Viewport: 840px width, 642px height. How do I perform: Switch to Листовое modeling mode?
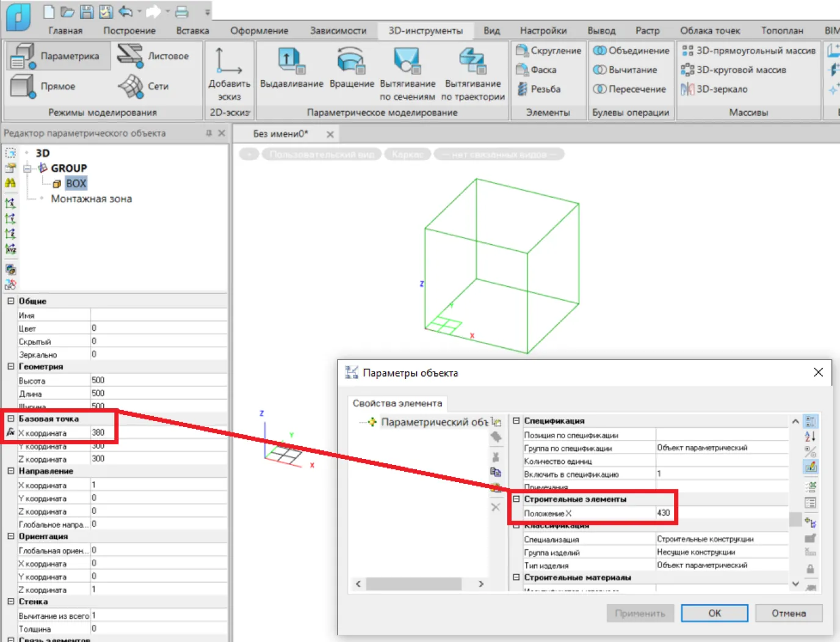point(153,56)
